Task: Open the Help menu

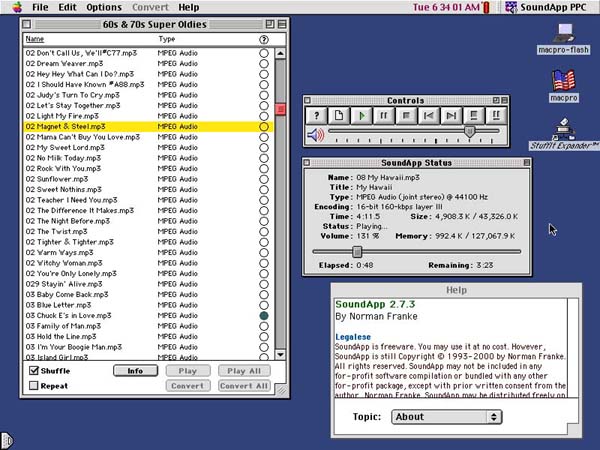Action: (x=188, y=7)
